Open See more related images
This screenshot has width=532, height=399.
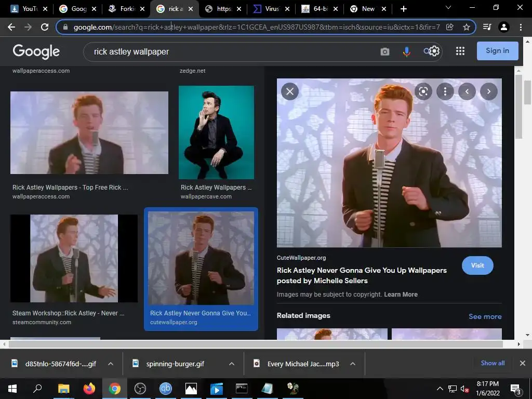pos(485,316)
